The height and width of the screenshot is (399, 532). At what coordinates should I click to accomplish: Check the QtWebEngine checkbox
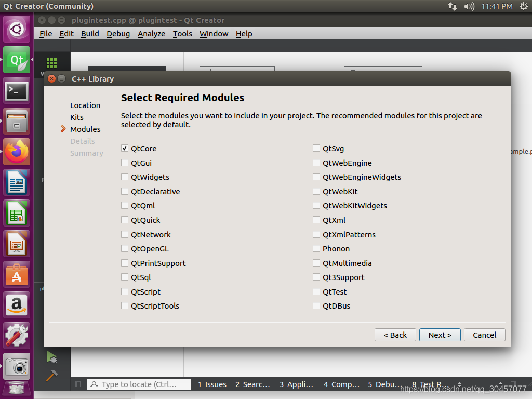(316, 163)
